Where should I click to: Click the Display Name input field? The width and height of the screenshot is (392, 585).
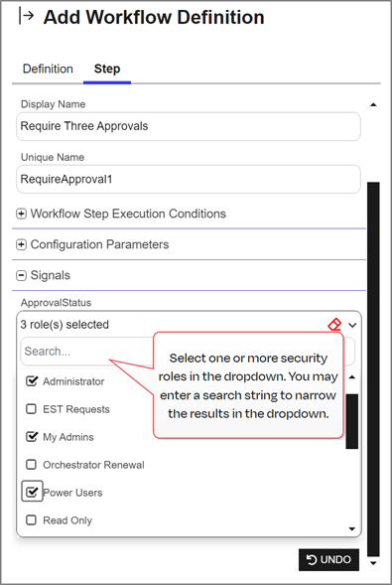pyautogui.click(x=189, y=126)
